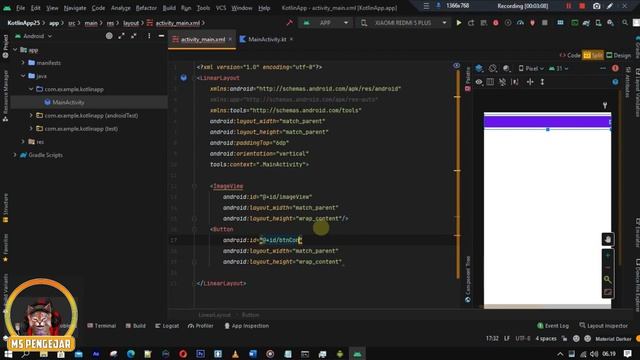Open the Windows Start menu

[x=8, y=353]
